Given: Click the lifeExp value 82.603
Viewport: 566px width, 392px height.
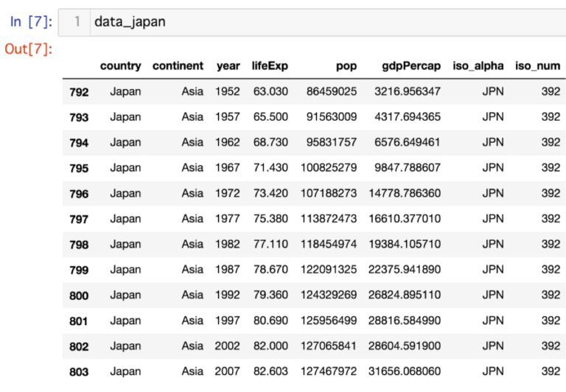Looking at the screenshot, I should point(270,371).
